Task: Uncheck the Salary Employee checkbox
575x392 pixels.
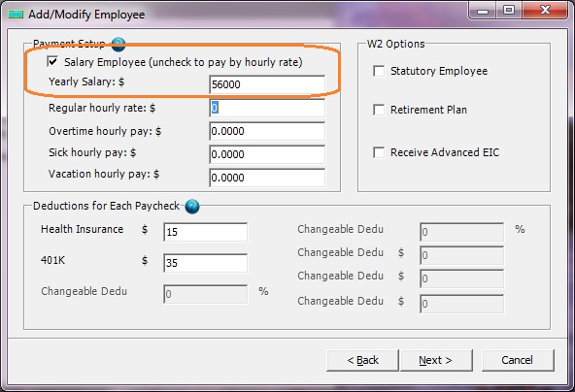Action: tap(52, 61)
